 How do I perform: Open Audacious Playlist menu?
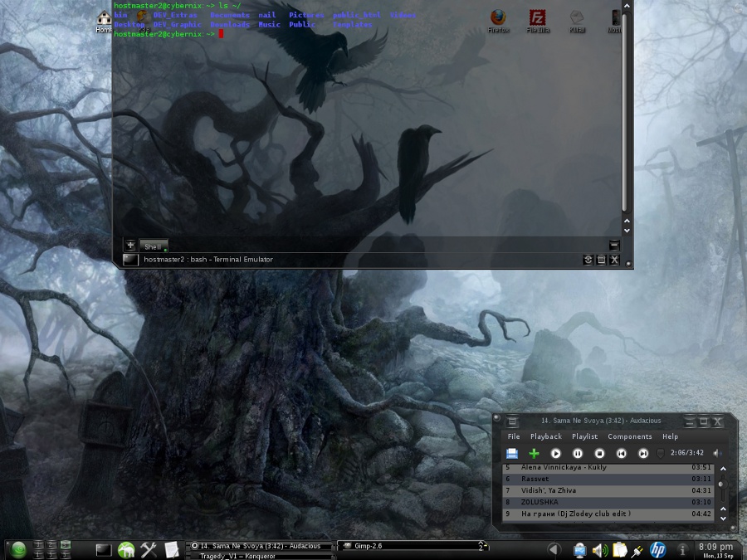point(584,436)
